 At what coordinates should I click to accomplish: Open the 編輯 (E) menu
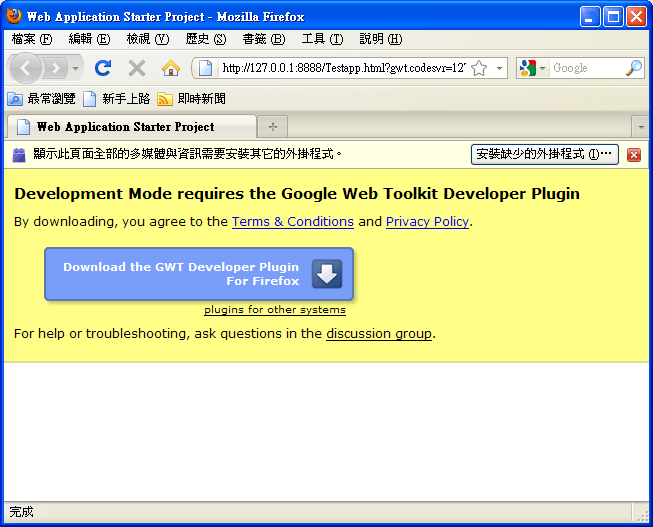point(89,39)
